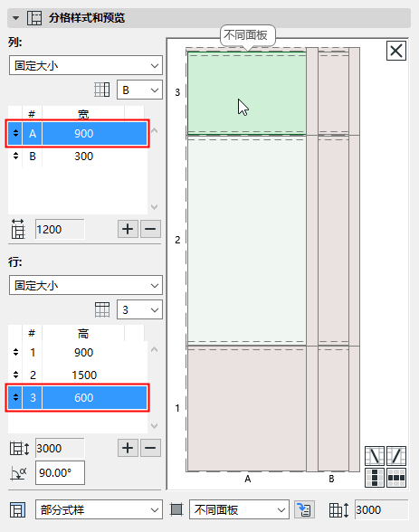Viewport: 419px width, 532px height.
Task: Add a new row with plus button
Action: point(128,448)
